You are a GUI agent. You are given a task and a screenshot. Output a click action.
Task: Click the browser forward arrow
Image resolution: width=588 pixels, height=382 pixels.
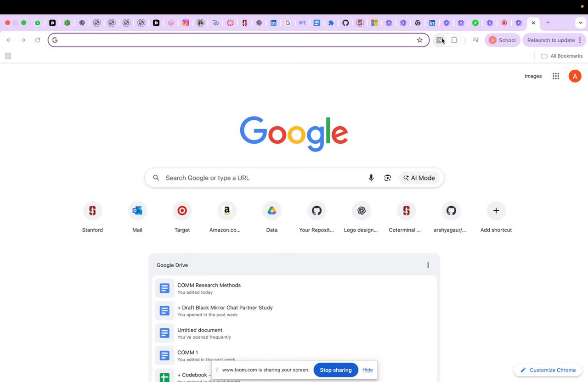click(23, 40)
